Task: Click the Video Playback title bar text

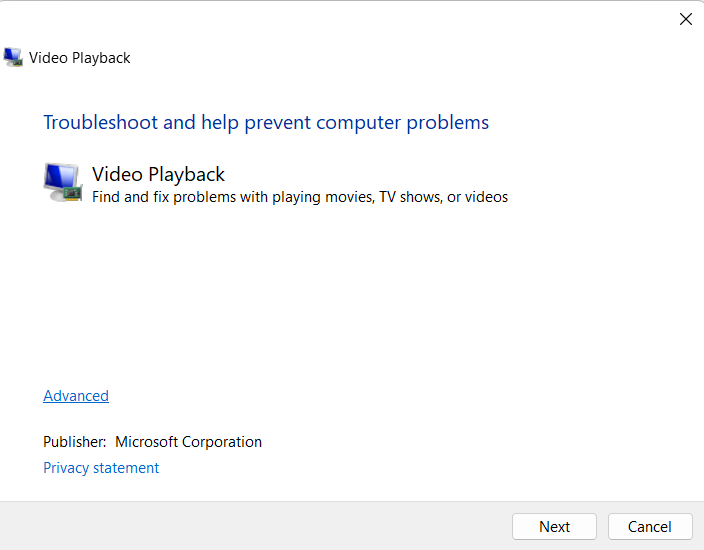Action: pos(79,58)
